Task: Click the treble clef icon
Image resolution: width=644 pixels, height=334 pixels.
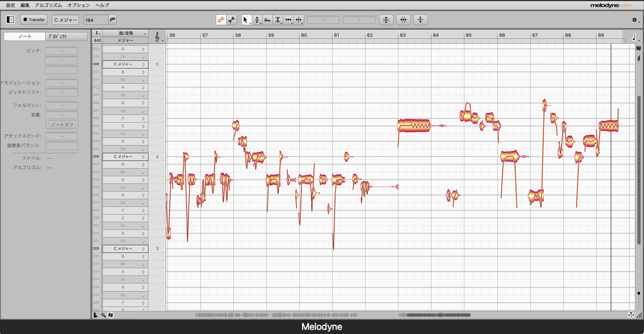Action: tap(157, 37)
